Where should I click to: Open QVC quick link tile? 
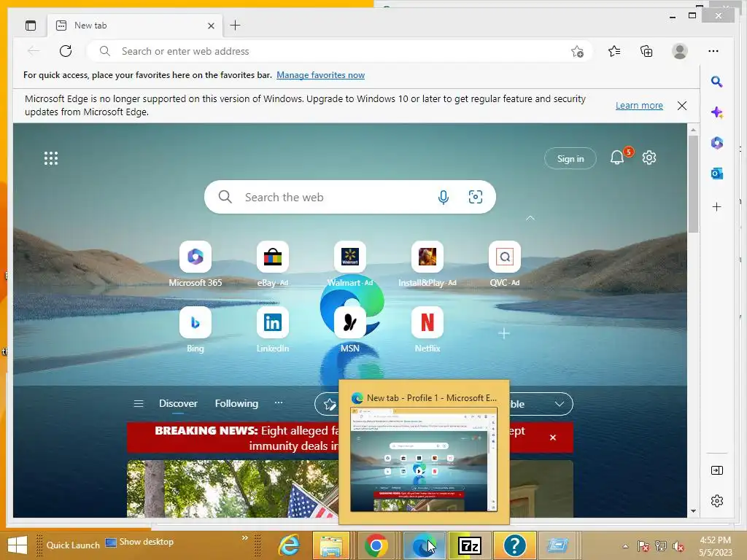pyautogui.click(x=505, y=257)
